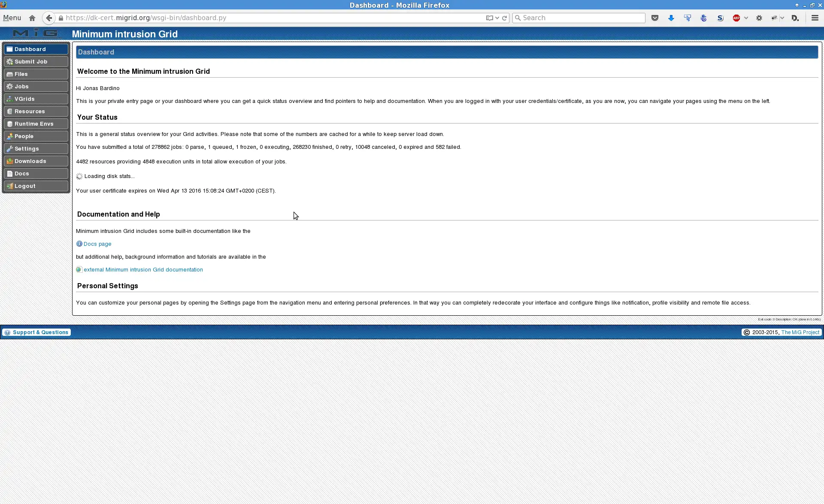This screenshot has width=824, height=504.
Task: Expand the browser downloads dropdown
Action: pos(671,18)
